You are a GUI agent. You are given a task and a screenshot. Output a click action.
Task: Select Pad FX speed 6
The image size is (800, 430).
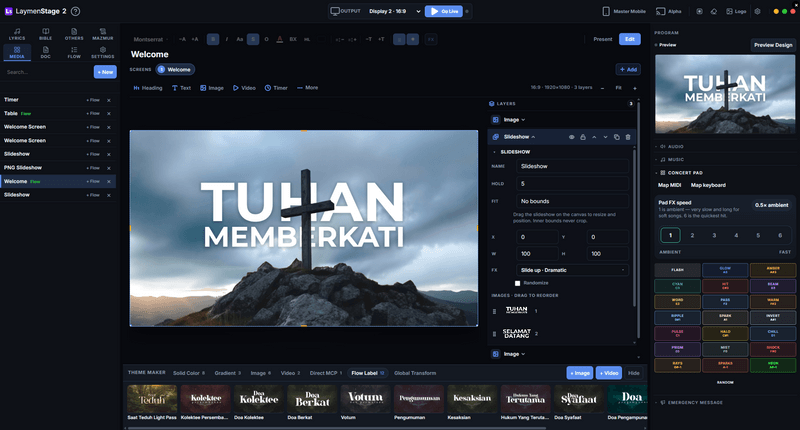pos(780,235)
